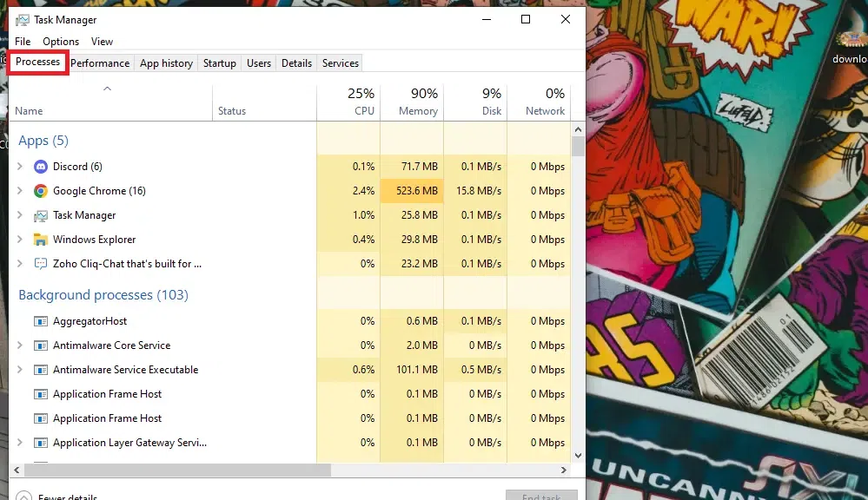
Task: Click the horizontal scrollbar thumb
Action: [178, 470]
